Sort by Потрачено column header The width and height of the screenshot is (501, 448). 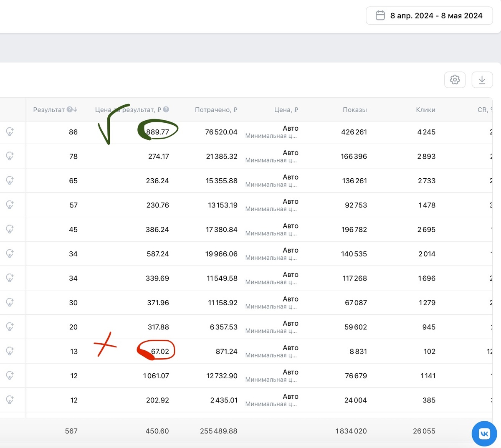216,110
